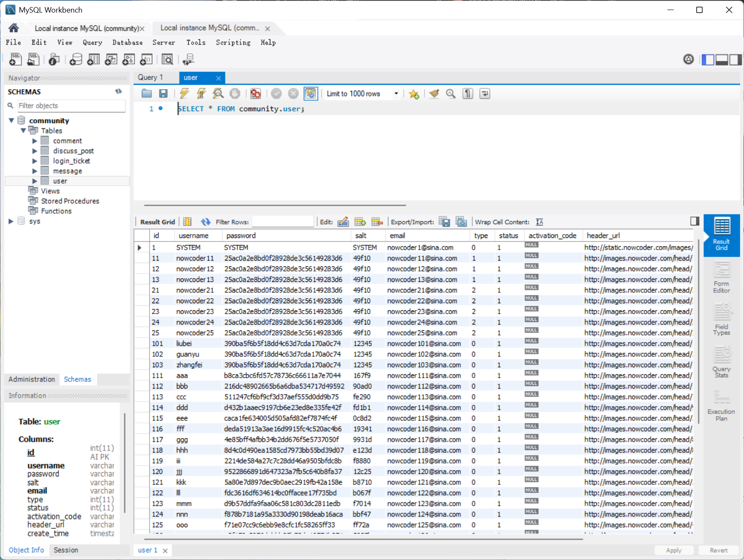Expand the comment table node
The image size is (744, 560).
click(35, 141)
